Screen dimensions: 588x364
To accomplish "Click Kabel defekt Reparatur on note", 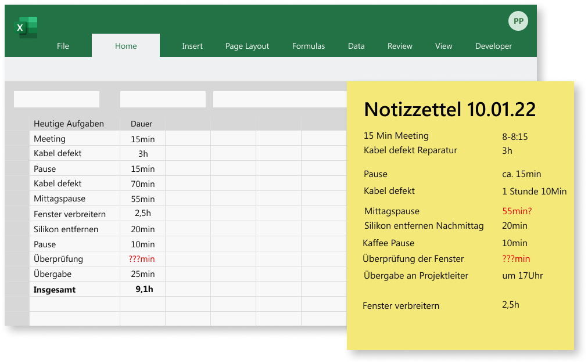I will pos(410,150).
